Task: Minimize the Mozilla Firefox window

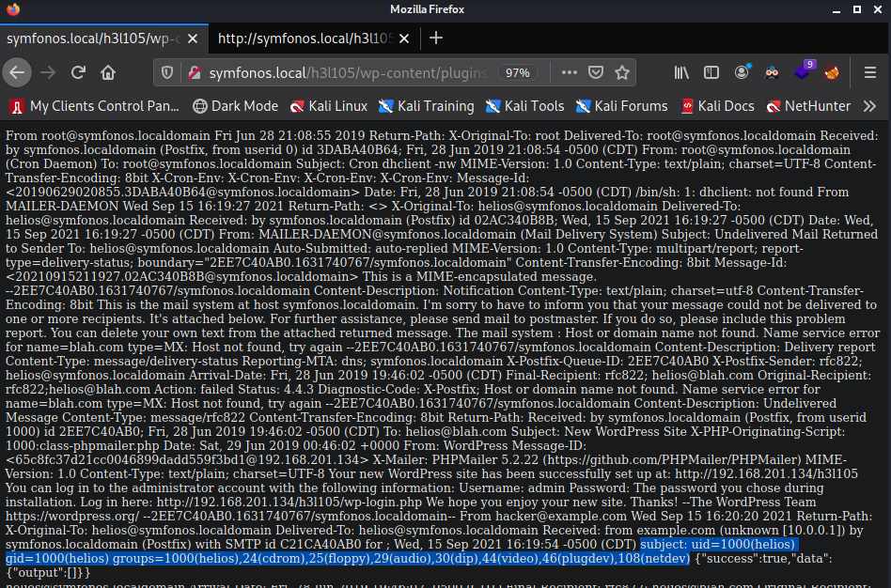Action: point(836,9)
